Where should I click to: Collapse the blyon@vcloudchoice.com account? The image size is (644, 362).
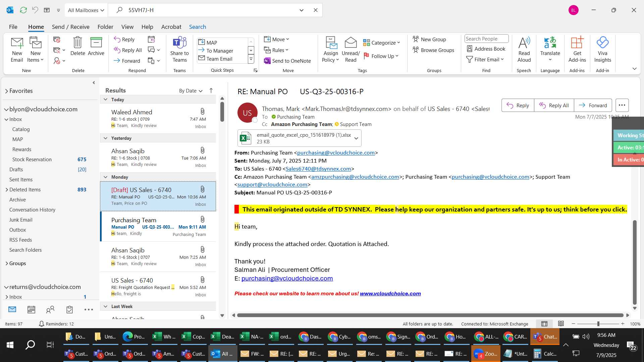6,109
